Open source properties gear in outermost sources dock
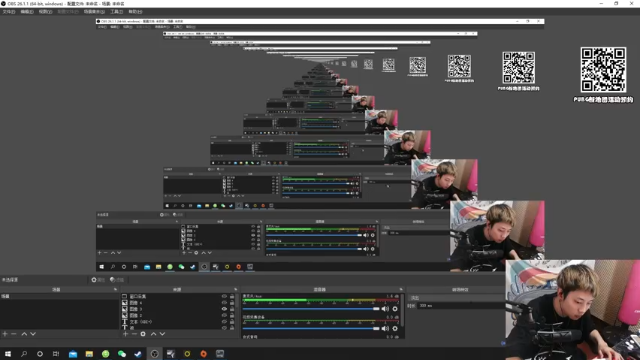 click(x=143, y=334)
